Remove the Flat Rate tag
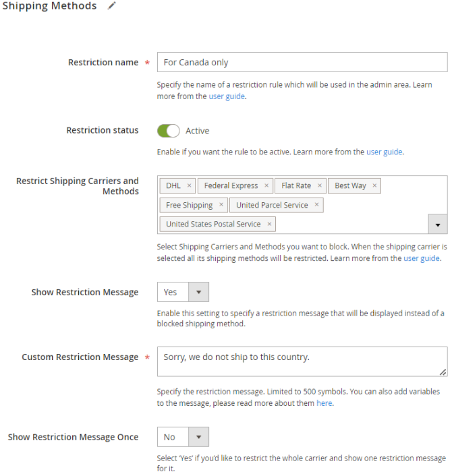The width and height of the screenshot is (452, 476). click(320, 185)
